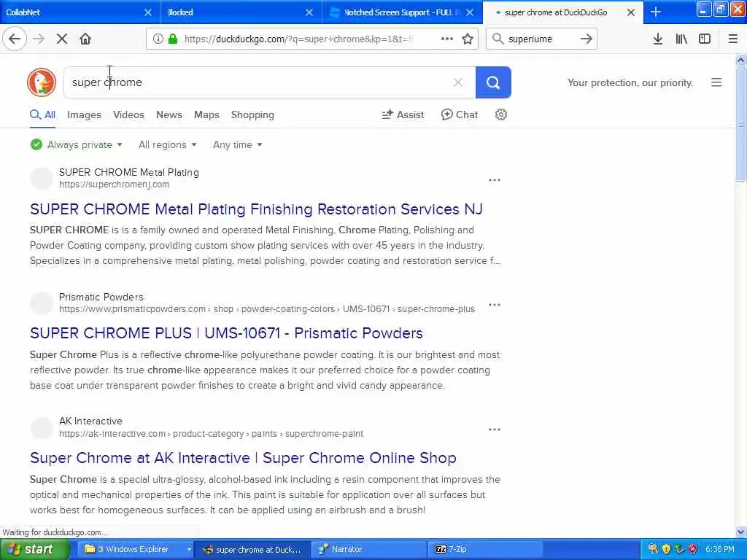Open a new browser tab with plus
The image size is (747, 560).
coord(656,12)
